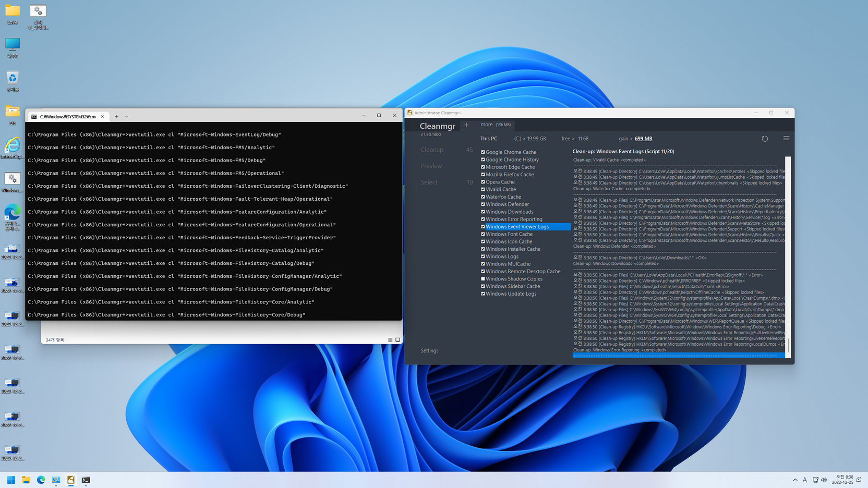Viewport: 868px width, 488px height.
Task: Click the 699 MB gain link
Action: click(x=643, y=139)
